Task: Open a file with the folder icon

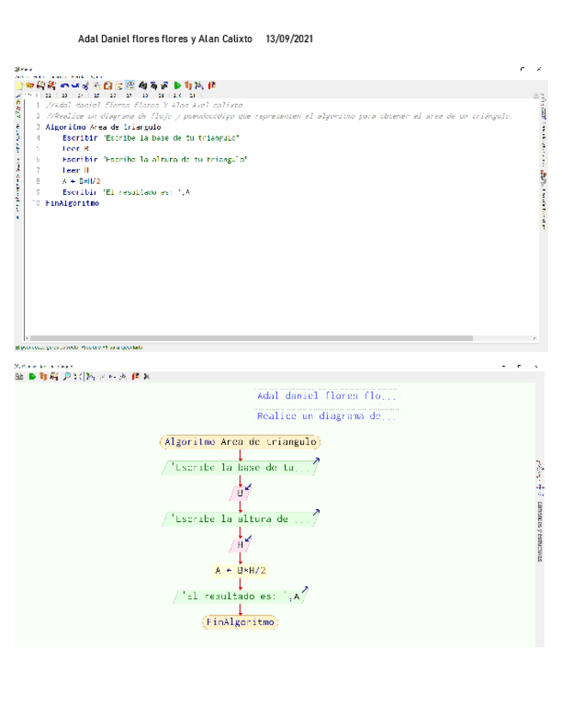Action: 29,85
